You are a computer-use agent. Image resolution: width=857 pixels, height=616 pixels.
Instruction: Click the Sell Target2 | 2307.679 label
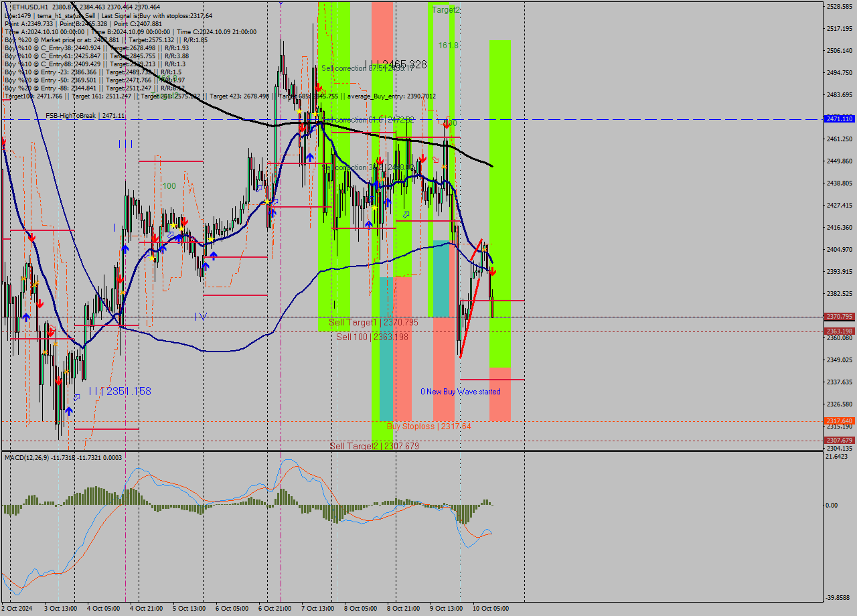point(374,446)
